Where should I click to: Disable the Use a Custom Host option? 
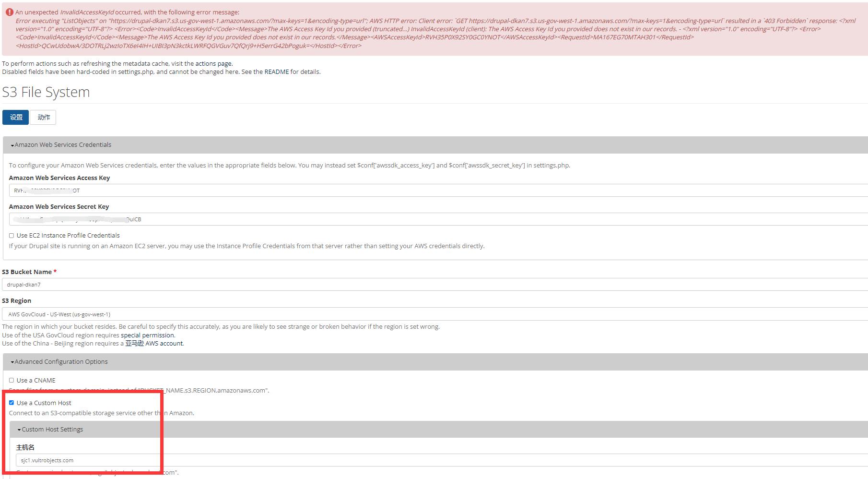pyautogui.click(x=12, y=402)
